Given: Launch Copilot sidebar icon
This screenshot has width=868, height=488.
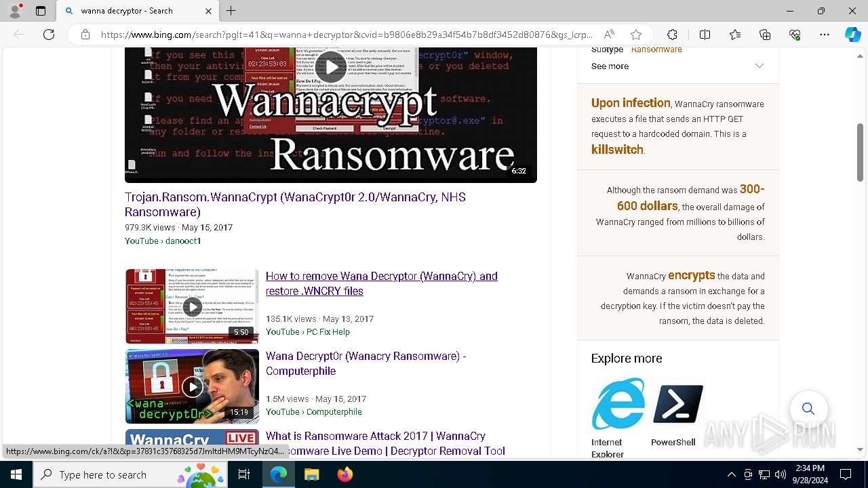Looking at the screenshot, I should click(x=852, y=35).
